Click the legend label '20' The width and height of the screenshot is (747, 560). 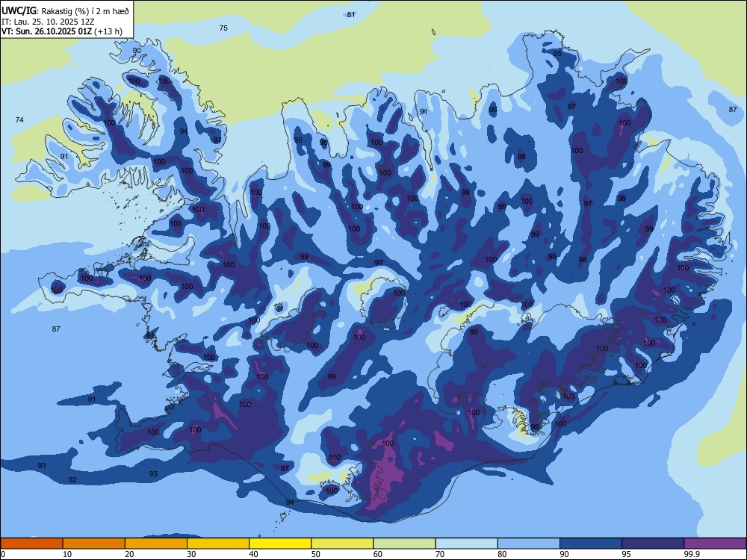(x=129, y=554)
